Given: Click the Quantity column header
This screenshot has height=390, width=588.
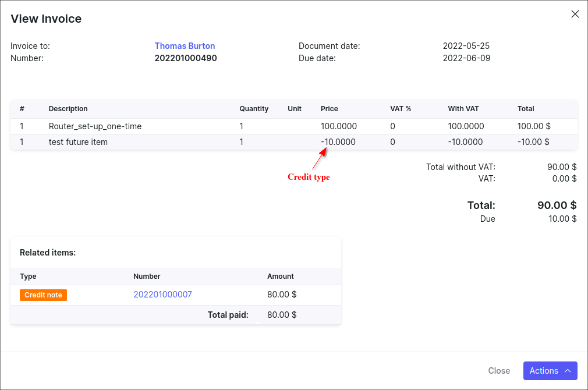Looking at the screenshot, I should 254,109.
